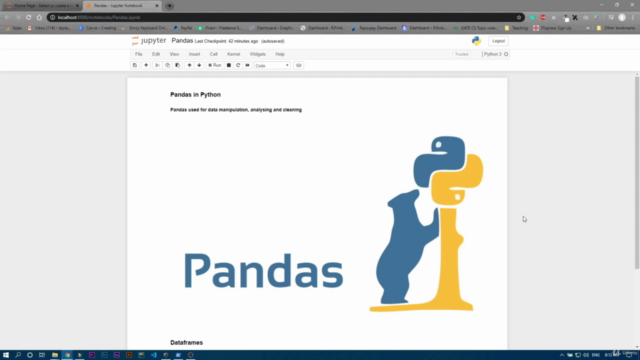Click the Jupyter logo

[x=149, y=41]
